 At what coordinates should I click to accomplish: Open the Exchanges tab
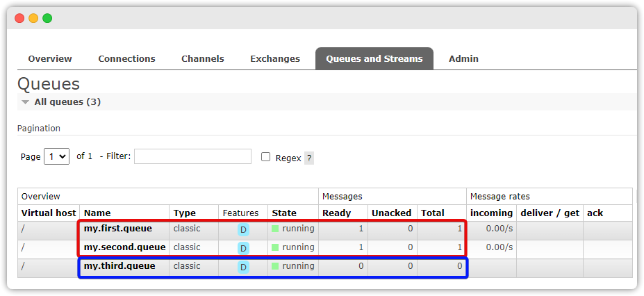tap(275, 58)
